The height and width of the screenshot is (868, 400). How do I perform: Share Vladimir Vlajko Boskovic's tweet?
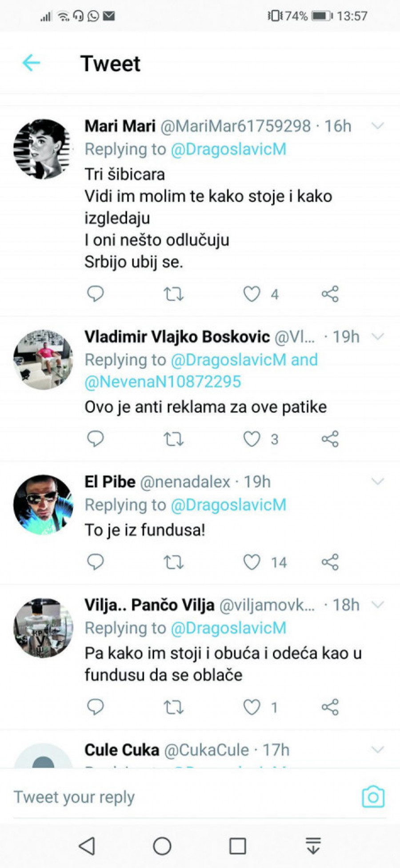point(330,439)
